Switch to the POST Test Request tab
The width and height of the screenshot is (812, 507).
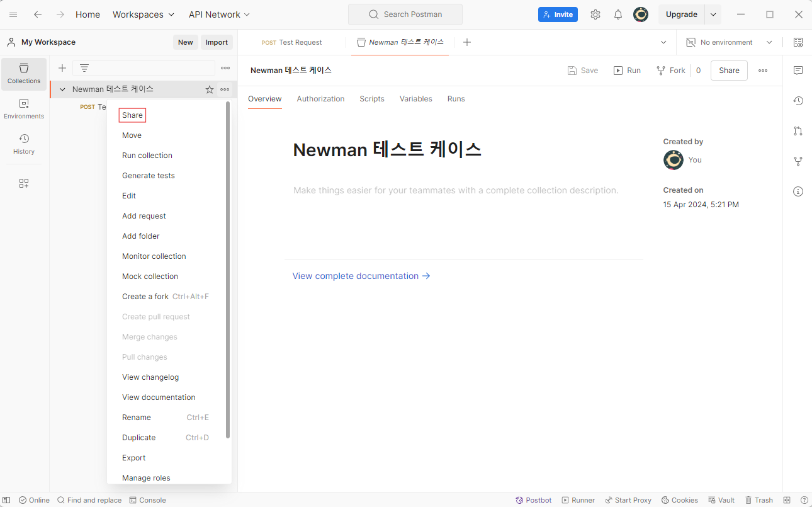click(x=292, y=42)
